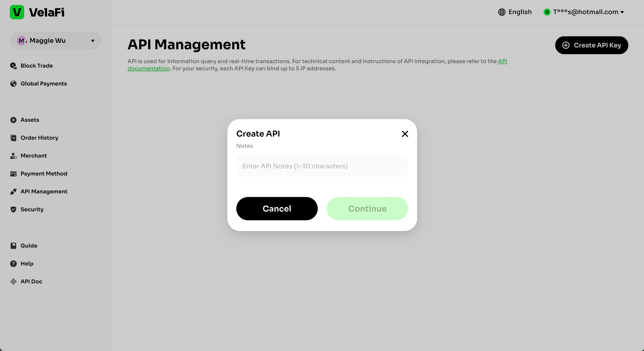Image resolution: width=644 pixels, height=351 pixels.
Task: Click the Enter API Notes field
Action: (322, 166)
